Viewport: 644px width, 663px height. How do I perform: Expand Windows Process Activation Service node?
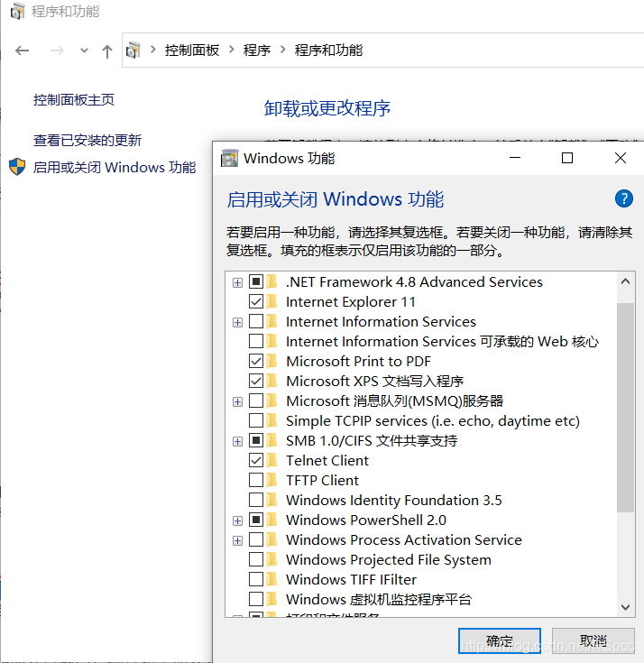click(237, 540)
